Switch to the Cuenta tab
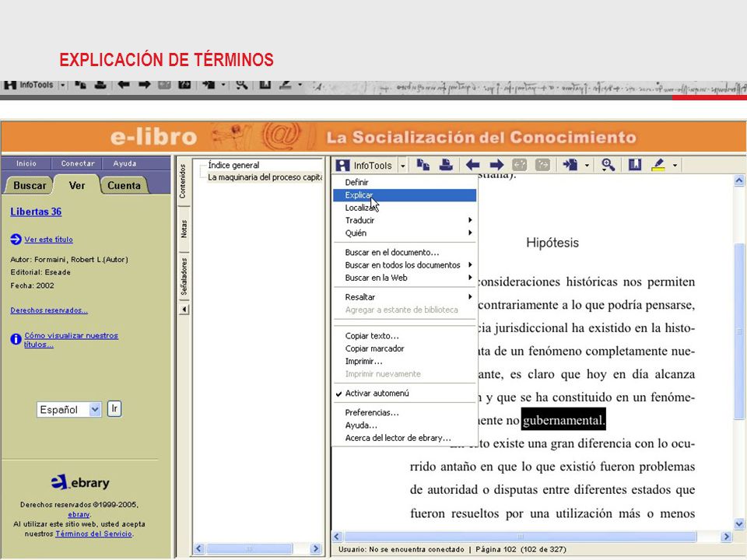This screenshot has height=560, width=747. click(x=124, y=185)
